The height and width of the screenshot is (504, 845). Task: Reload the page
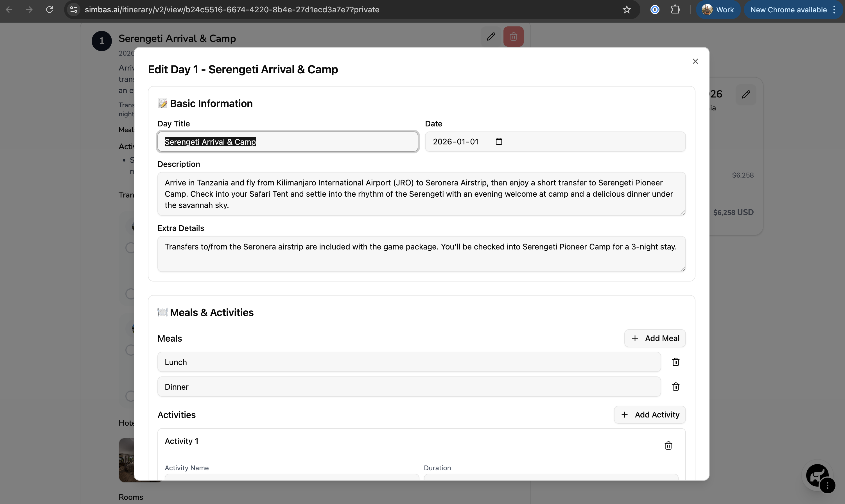pyautogui.click(x=49, y=10)
